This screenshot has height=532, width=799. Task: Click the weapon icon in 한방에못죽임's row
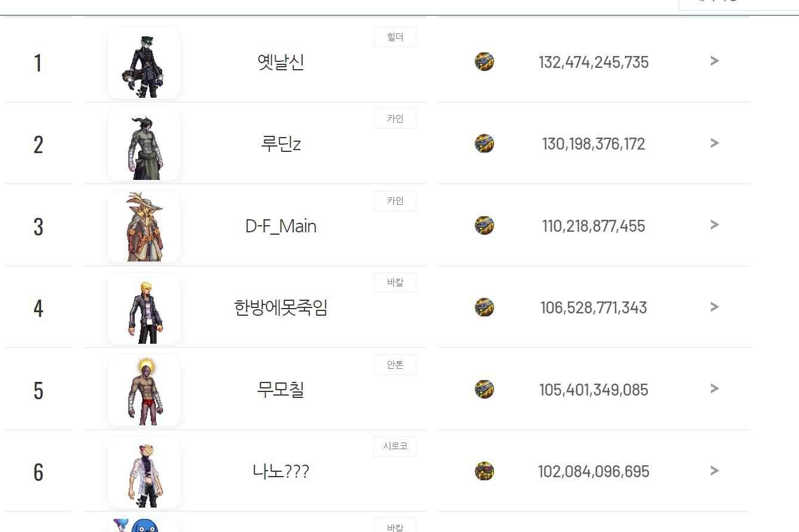pyautogui.click(x=484, y=307)
